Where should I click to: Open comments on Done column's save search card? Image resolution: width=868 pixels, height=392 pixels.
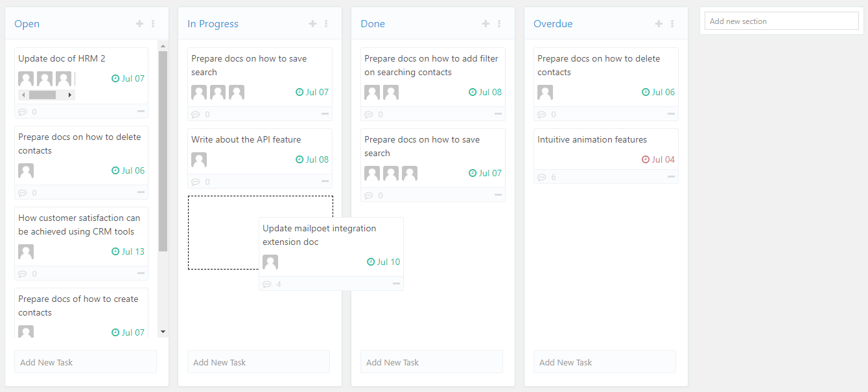pyautogui.click(x=369, y=196)
